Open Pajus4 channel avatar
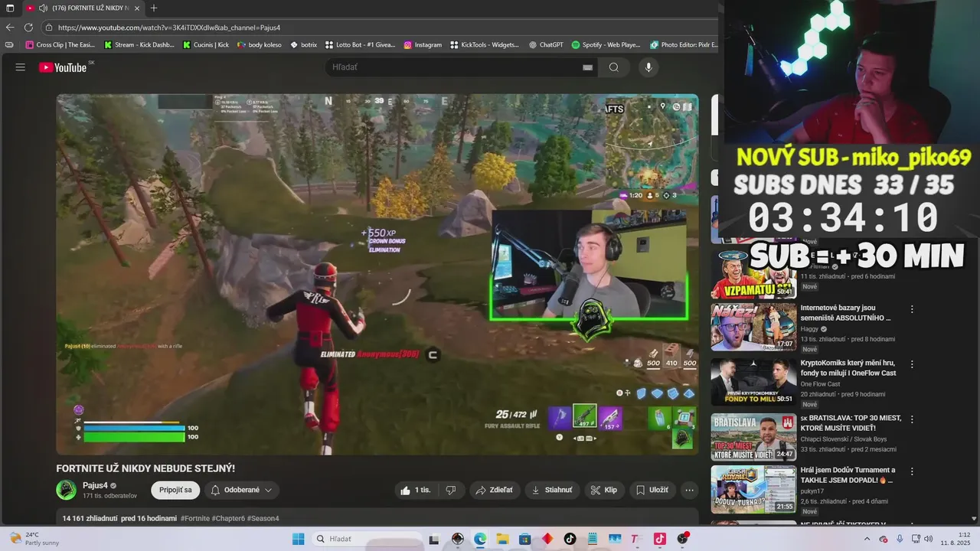The height and width of the screenshot is (551, 980). pos(67,490)
